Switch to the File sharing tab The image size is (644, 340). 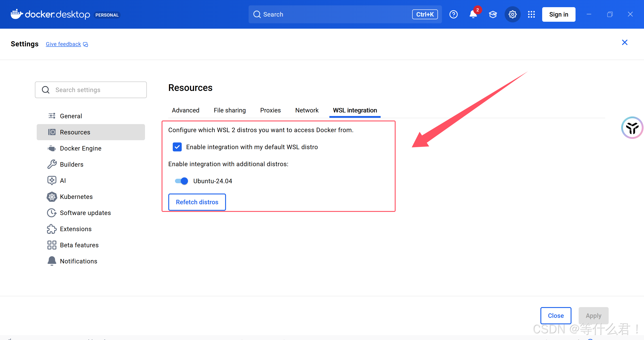[230, 110]
